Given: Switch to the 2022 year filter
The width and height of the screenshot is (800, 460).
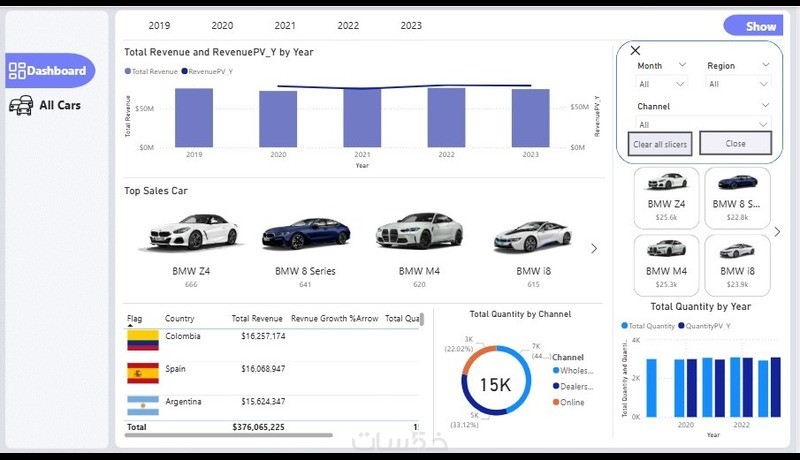Looking at the screenshot, I should (348, 25).
